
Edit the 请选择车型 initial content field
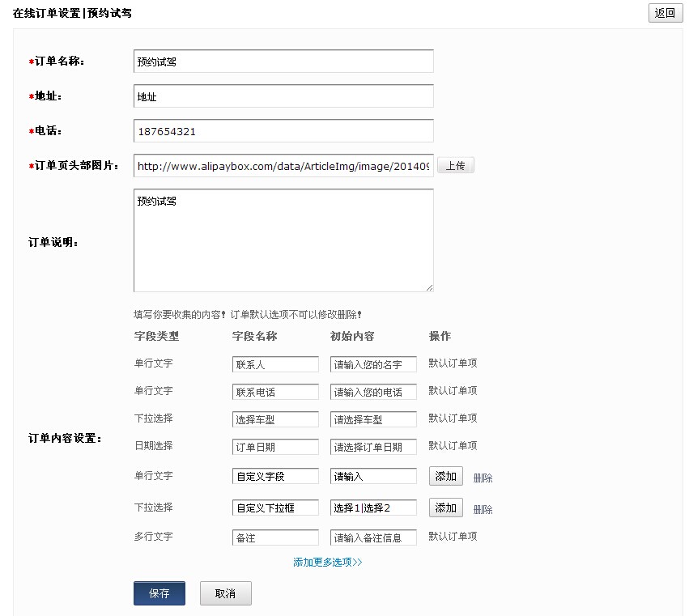pos(373,420)
